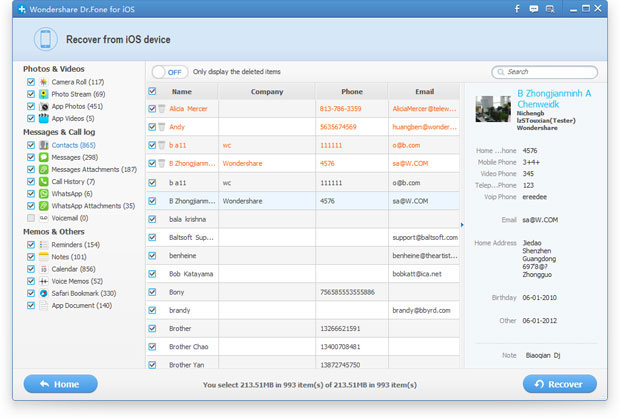Sort contacts by the Name column header

point(182,91)
